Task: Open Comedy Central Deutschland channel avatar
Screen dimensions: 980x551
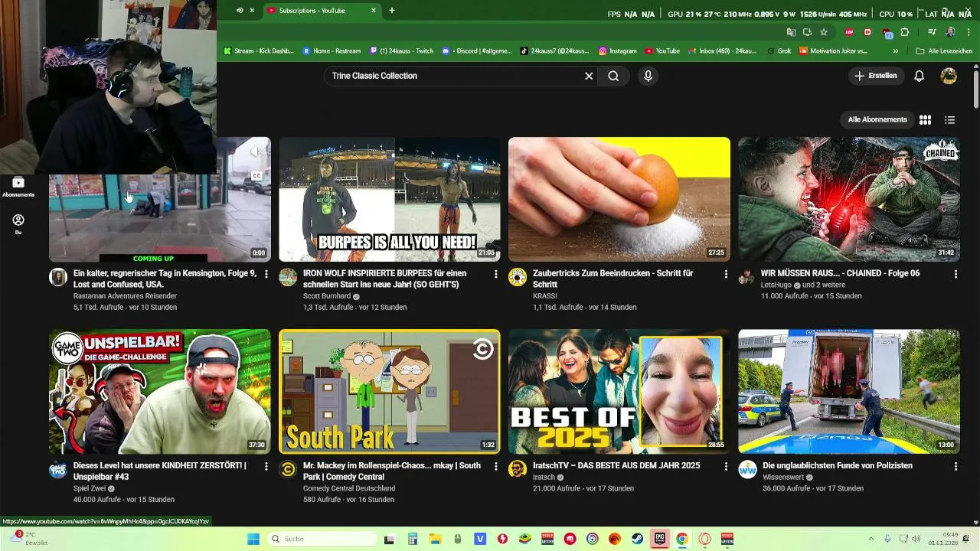Action: (x=288, y=469)
